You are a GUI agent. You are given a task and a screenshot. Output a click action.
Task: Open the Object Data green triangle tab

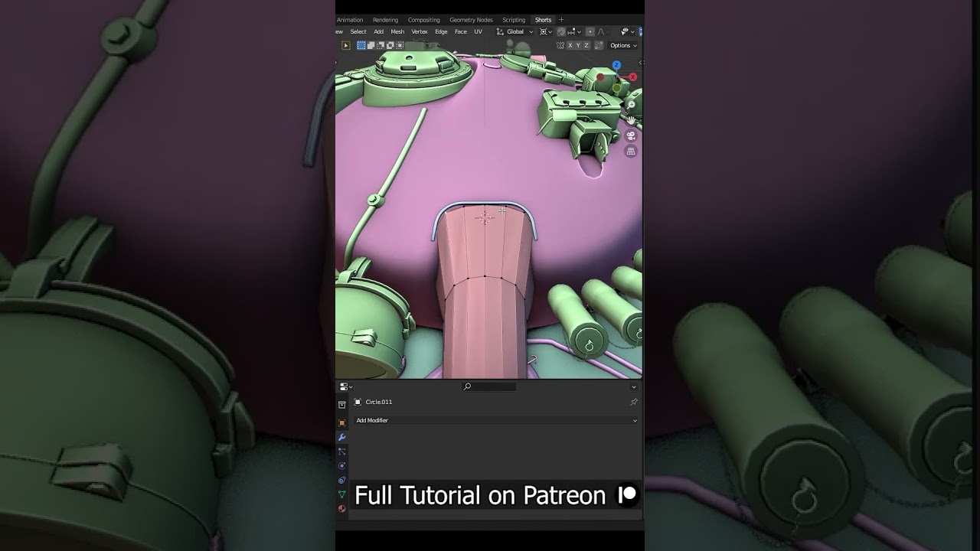(x=342, y=494)
